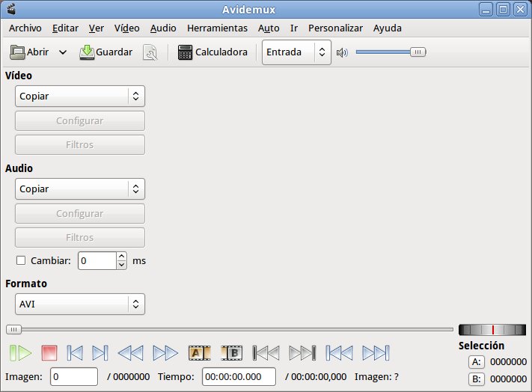This screenshot has height=392, width=532.
Task: Go to next frame icon
Action: click(x=100, y=353)
